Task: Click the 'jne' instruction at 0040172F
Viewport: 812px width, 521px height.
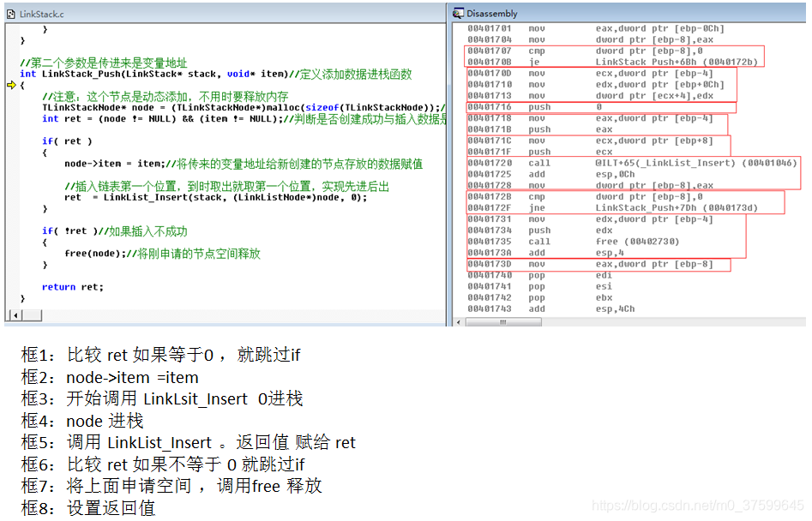Action: click(x=537, y=208)
